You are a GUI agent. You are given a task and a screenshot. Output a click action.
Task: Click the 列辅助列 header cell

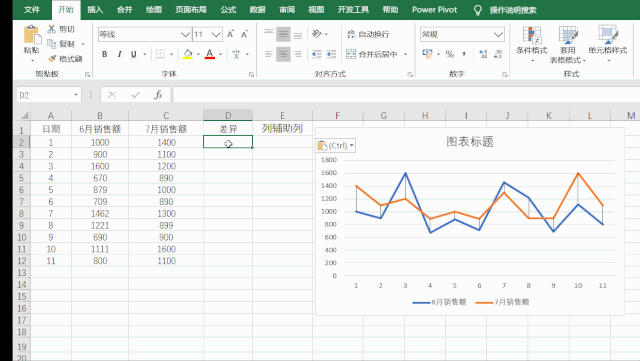pyautogui.click(x=282, y=129)
